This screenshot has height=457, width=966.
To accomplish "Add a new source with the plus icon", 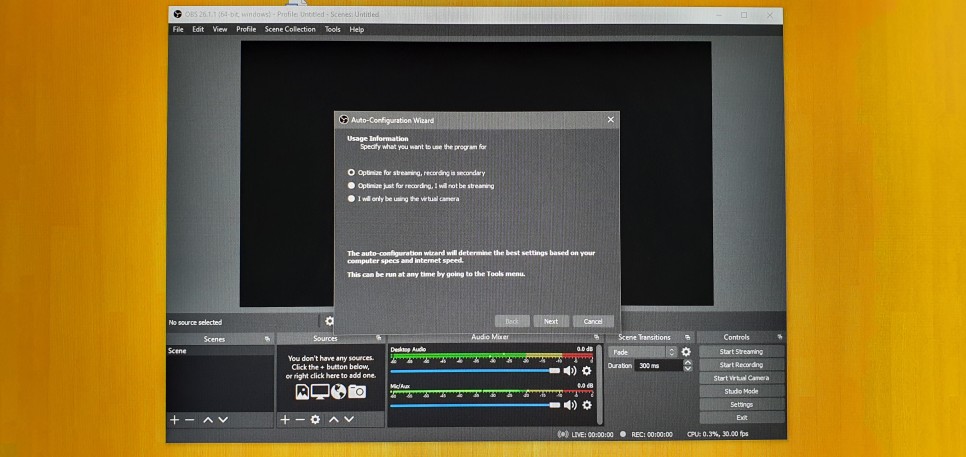I will point(285,419).
